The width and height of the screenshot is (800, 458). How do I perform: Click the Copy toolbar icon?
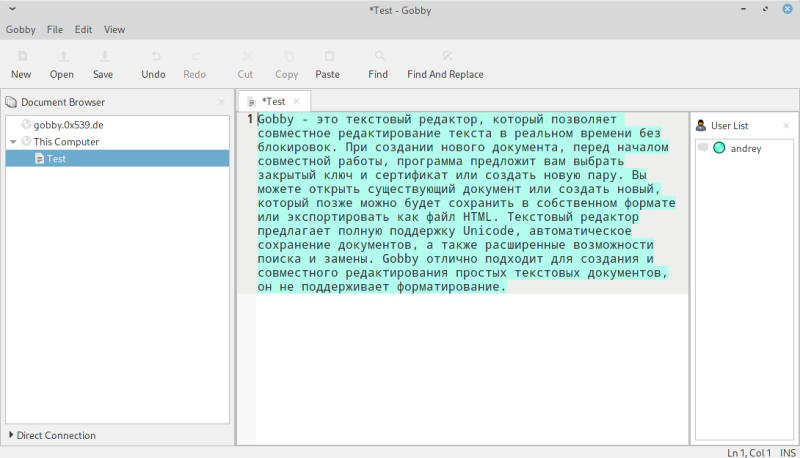tap(287, 57)
